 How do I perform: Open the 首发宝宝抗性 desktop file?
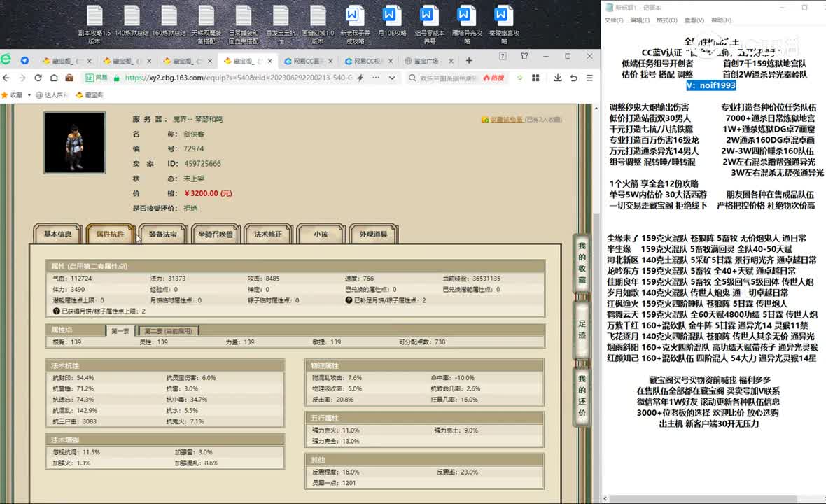(281, 24)
